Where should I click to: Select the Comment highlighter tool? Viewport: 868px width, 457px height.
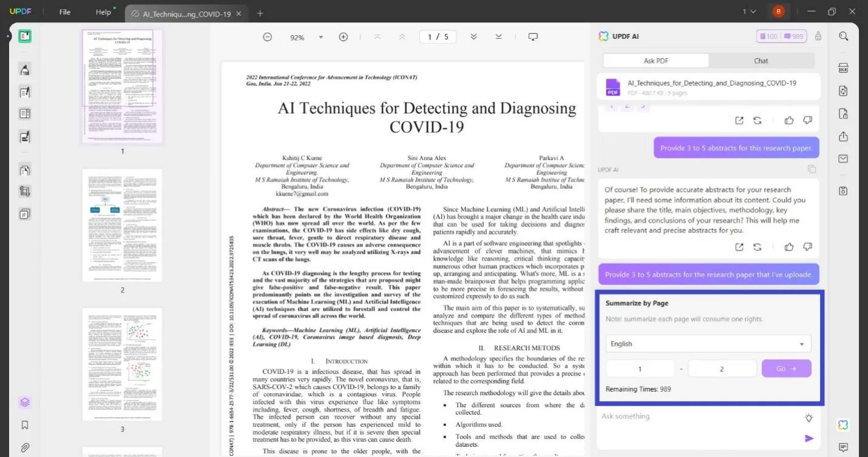click(25, 70)
